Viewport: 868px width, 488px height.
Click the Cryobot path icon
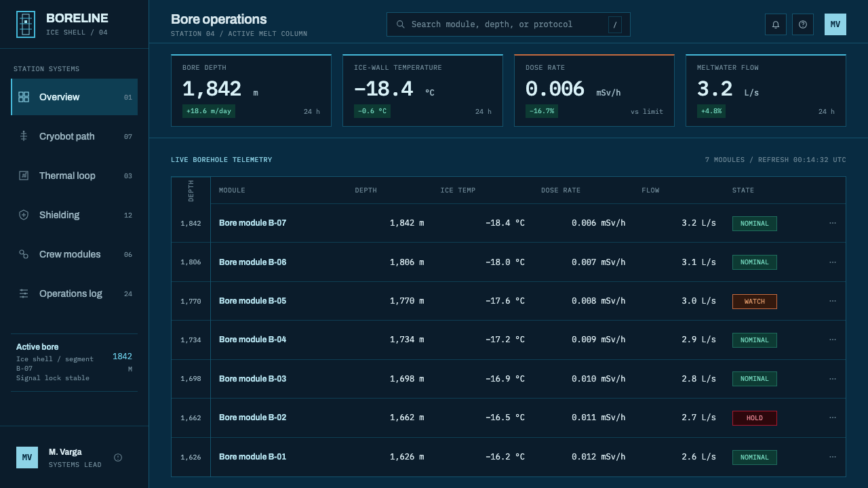(x=24, y=136)
